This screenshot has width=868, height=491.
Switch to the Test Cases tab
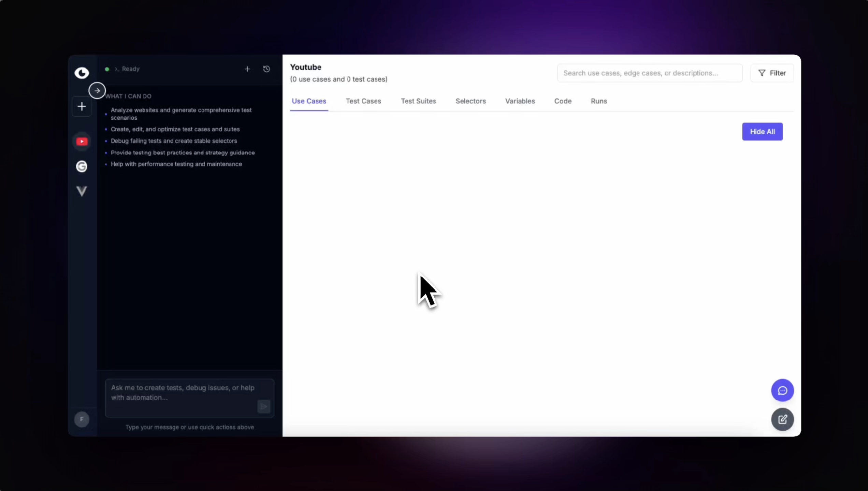pyautogui.click(x=363, y=101)
